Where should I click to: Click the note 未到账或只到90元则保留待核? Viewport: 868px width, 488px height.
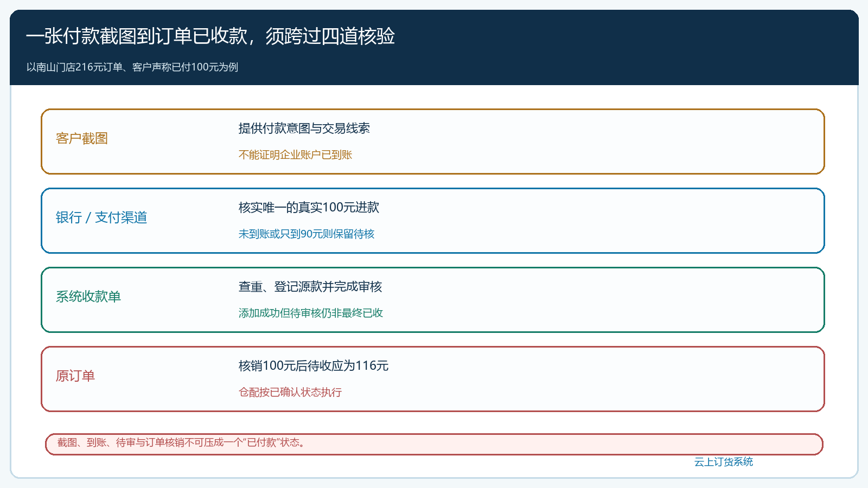tap(307, 234)
